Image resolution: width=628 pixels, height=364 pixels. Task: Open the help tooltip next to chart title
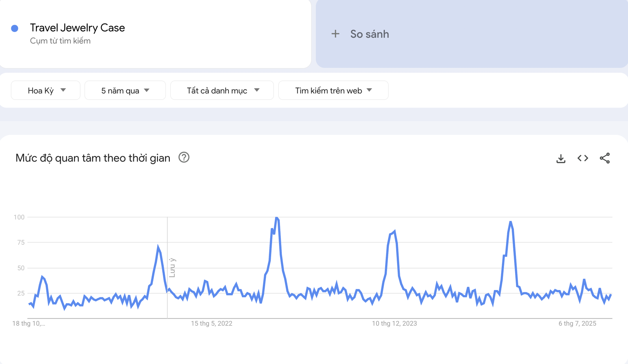[184, 157]
